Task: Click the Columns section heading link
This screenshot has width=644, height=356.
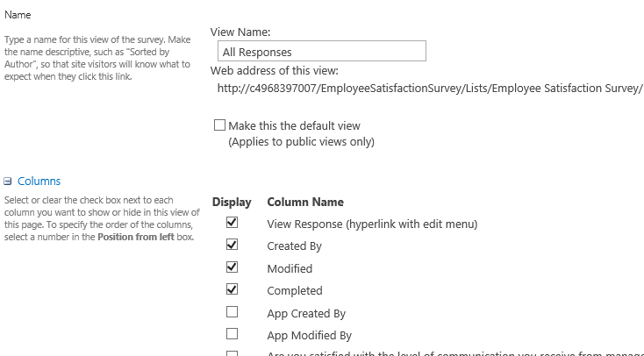Action: 39,182
